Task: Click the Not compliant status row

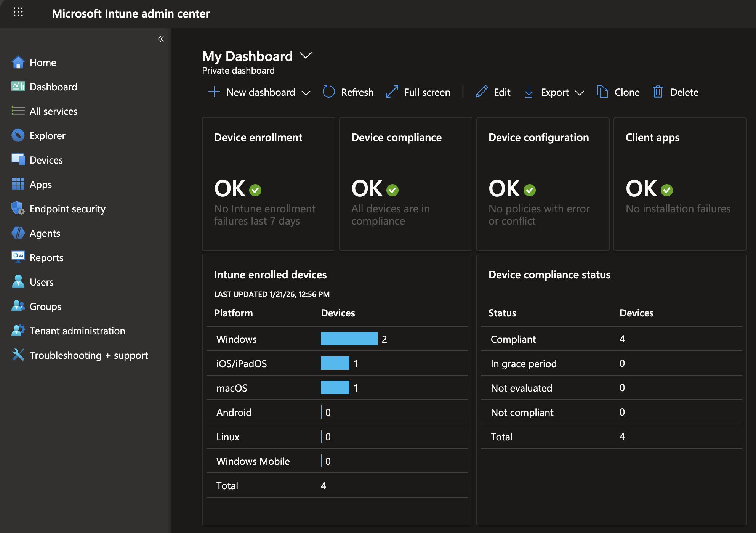Action: 612,412
